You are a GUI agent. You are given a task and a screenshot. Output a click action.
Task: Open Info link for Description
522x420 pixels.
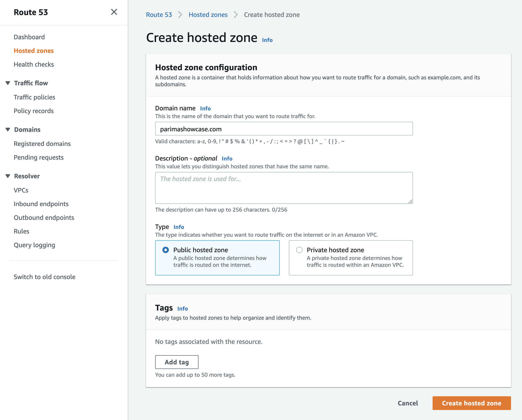227,158
